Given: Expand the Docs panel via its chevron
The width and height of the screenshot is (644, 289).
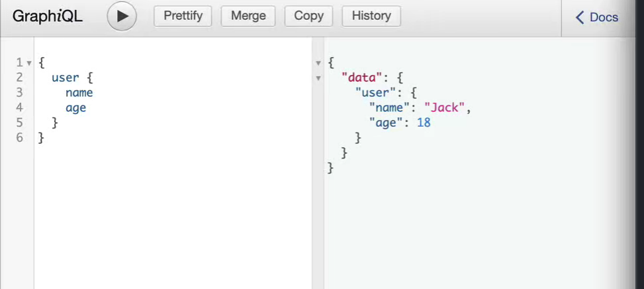Looking at the screenshot, I should click(x=580, y=17).
